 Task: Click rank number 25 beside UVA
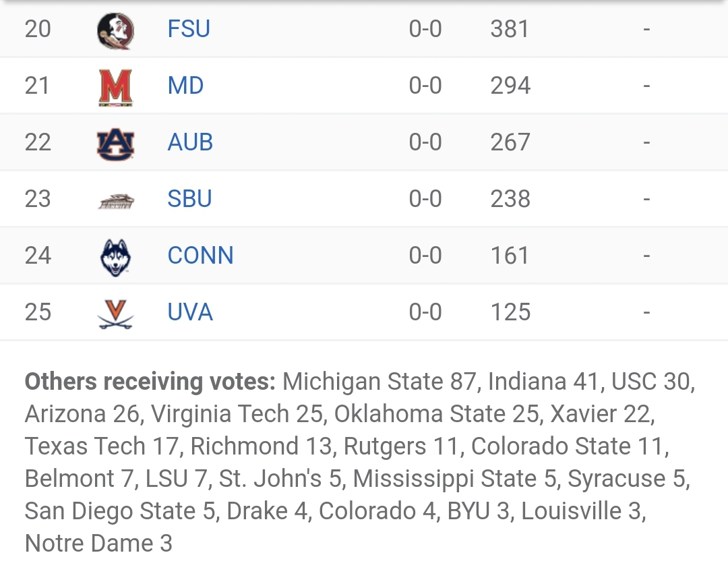[38, 312]
